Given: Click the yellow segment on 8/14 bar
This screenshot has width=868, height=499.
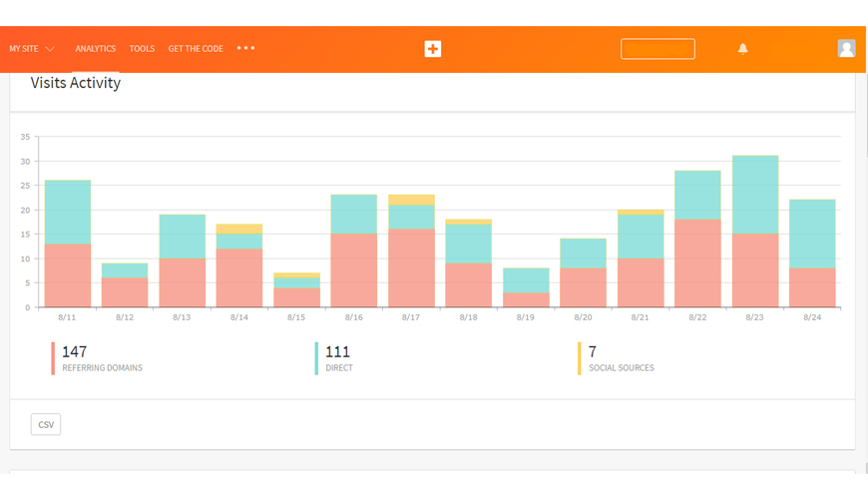Looking at the screenshot, I should point(239,230).
